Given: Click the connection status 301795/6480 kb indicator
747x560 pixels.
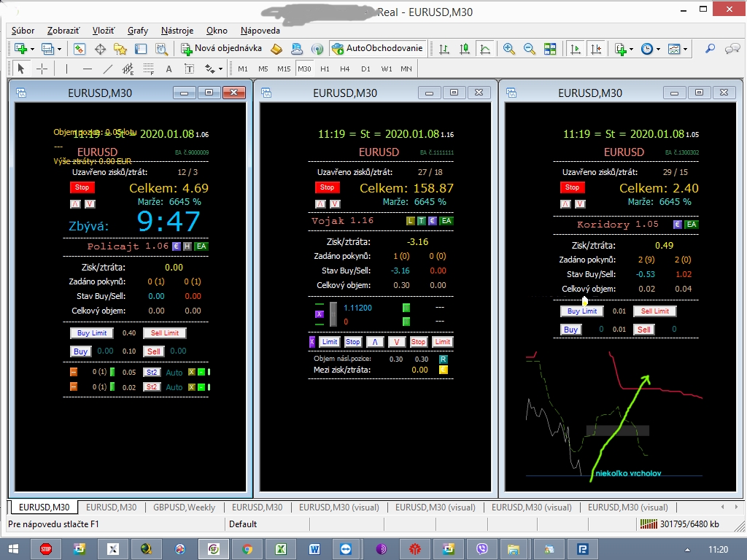Looking at the screenshot, I should click(x=680, y=524).
